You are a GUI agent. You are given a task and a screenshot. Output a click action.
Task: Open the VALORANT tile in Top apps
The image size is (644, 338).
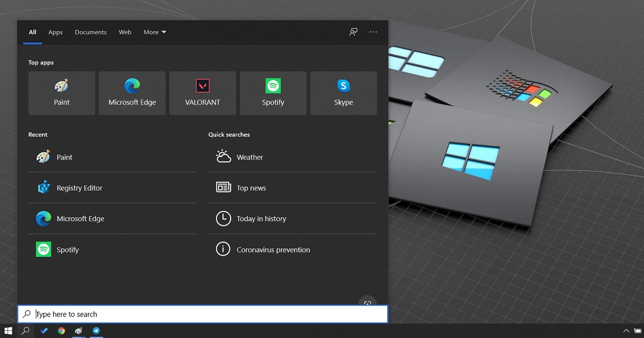[x=202, y=93]
